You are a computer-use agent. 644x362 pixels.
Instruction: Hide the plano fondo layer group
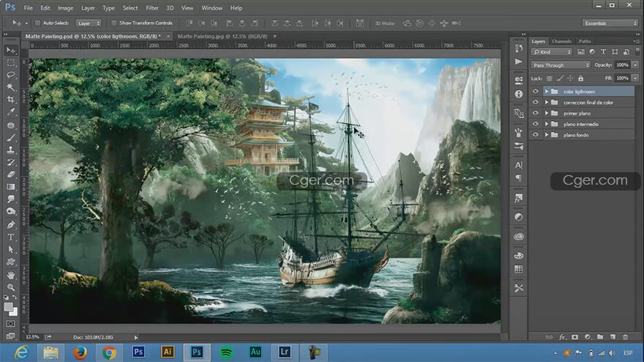(x=536, y=135)
